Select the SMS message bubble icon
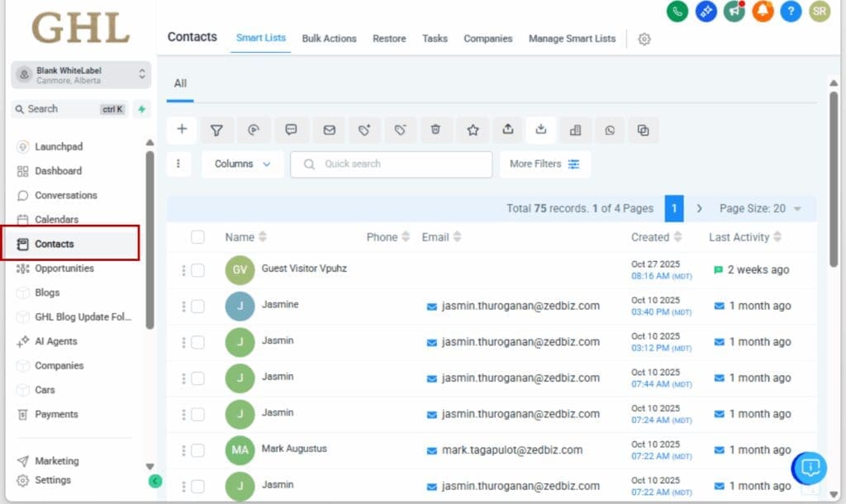The width and height of the screenshot is (846, 504). 291,130
